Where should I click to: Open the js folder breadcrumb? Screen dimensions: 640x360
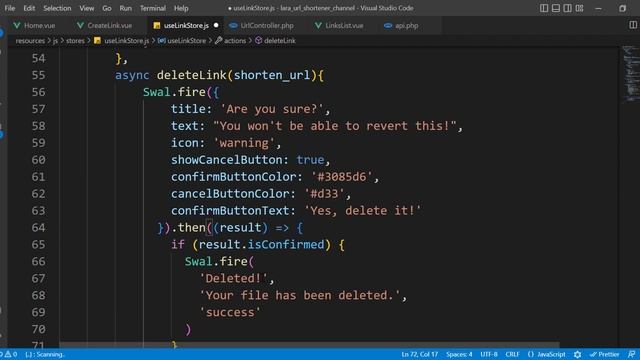tap(55, 41)
